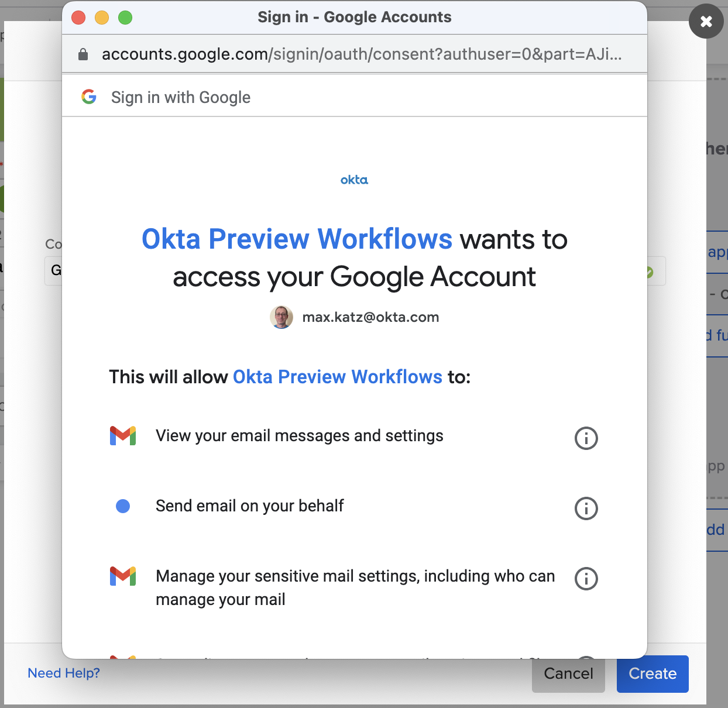This screenshot has width=728, height=708.
Task: Minimize the sign-in window with the yellow button
Action: point(102,18)
